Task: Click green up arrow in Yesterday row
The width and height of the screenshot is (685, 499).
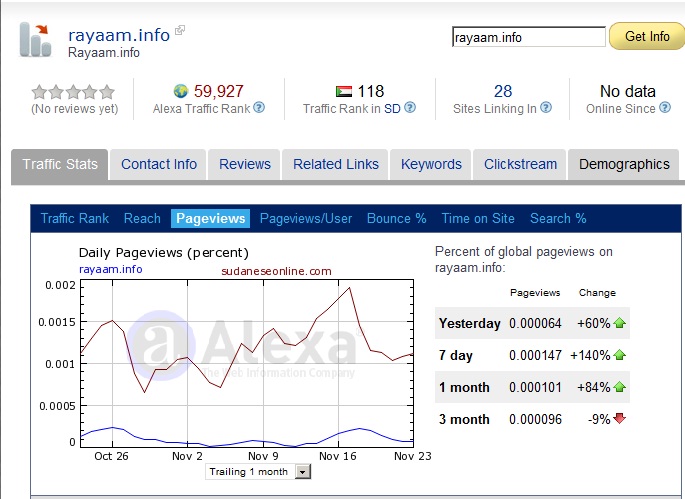Action: (619, 323)
